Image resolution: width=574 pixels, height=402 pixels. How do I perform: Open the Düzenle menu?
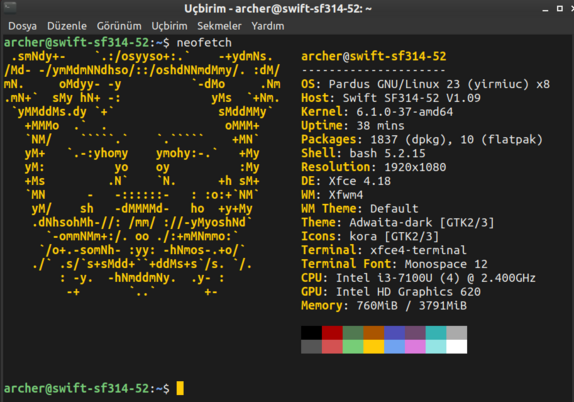[x=67, y=26]
